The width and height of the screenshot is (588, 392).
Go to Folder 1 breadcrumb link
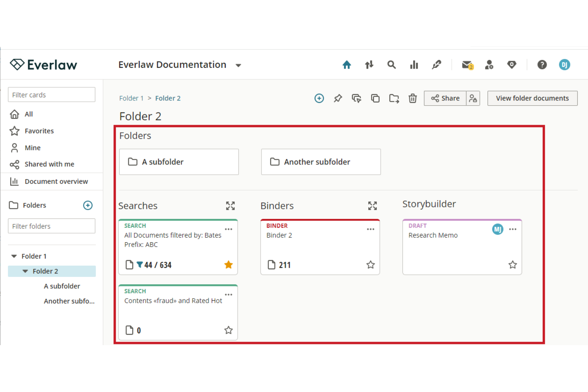point(132,98)
